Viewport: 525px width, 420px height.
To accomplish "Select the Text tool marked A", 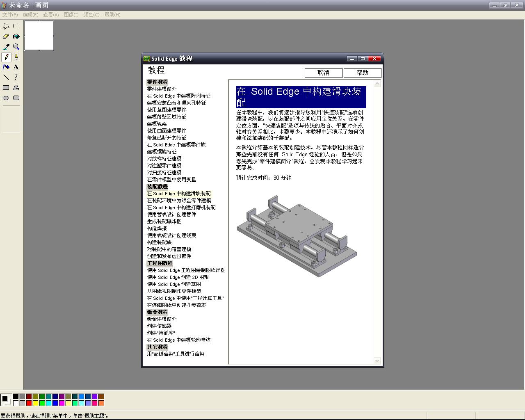I will 16,67.
